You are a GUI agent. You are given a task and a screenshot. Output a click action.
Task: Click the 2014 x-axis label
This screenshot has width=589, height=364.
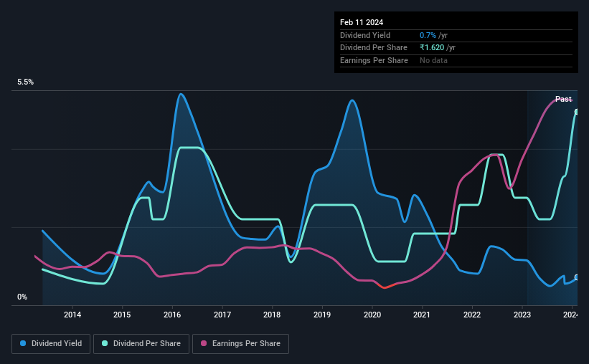pos(72,315)
